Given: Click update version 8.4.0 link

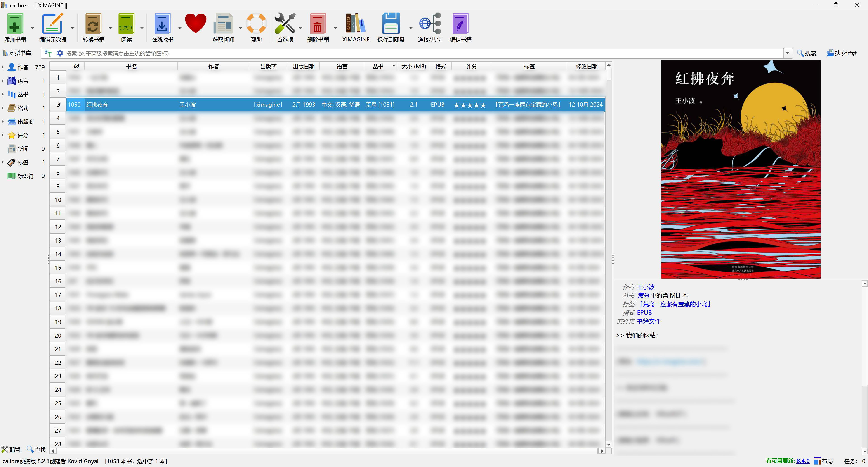Looking at the screenshot, I should [x=803, y=461].
